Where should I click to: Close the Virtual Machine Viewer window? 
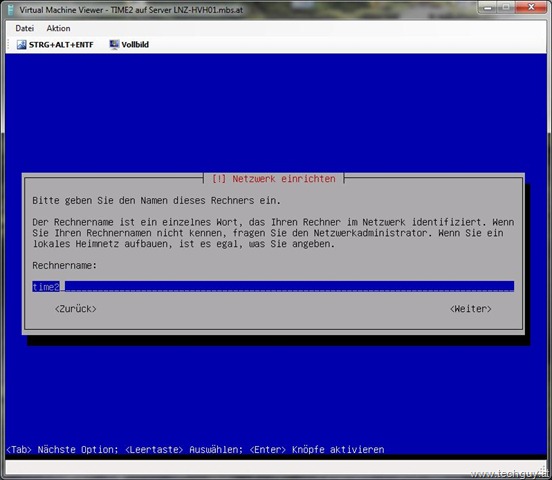tap(531, 7)
